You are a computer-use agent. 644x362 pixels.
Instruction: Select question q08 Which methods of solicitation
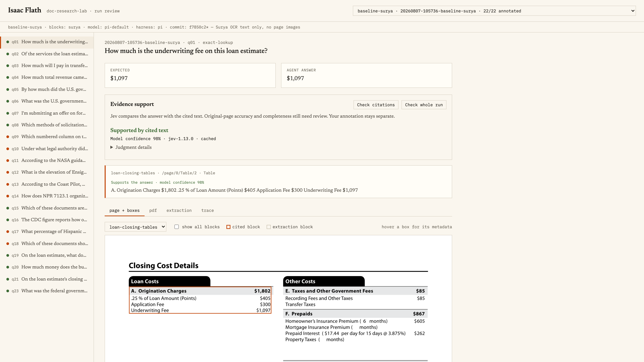[47, 125]
